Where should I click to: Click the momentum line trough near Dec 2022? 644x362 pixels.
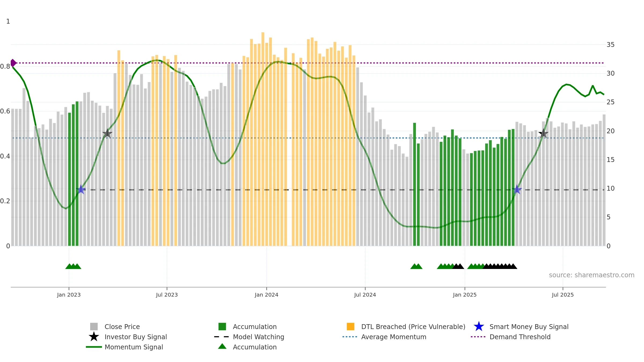click(65, 208)
